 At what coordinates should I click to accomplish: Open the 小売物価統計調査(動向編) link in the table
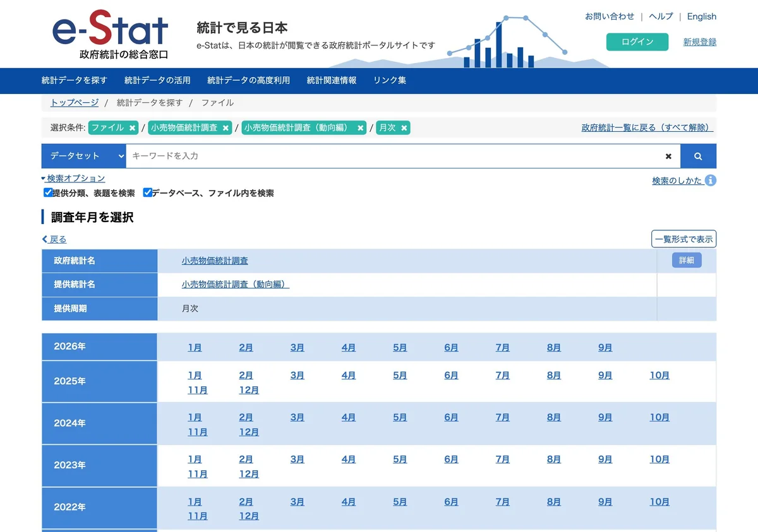pos(236,285)
